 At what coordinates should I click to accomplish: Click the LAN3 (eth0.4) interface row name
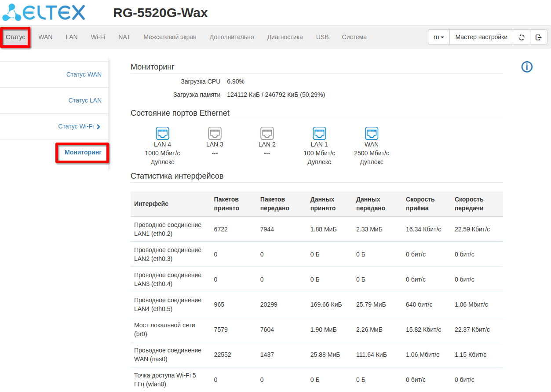click(x=168, y=279)
